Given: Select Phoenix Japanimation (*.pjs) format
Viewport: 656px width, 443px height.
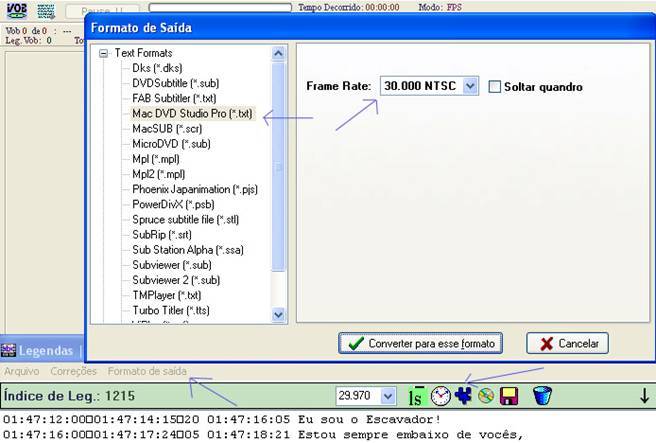Looking at the screenshot, I should (x=195, y=189).
